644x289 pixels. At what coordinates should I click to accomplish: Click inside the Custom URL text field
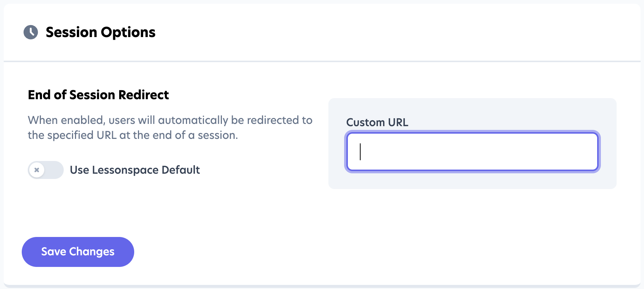click(472, 152)
